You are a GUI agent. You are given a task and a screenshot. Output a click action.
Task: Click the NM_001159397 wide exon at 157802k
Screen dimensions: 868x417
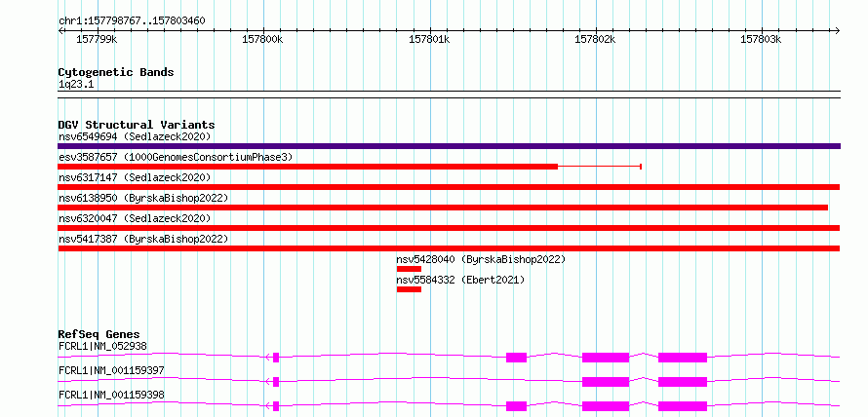pos(606,382)
